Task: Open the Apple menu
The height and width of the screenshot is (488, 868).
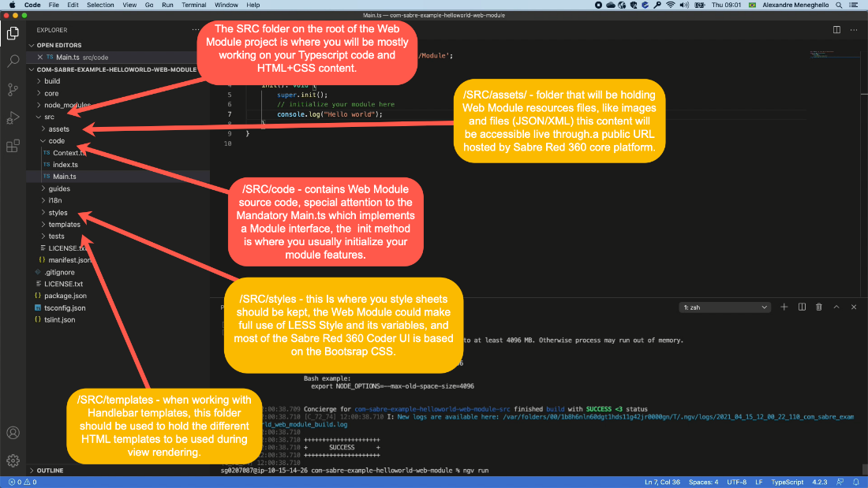Action: click(12, 5)
